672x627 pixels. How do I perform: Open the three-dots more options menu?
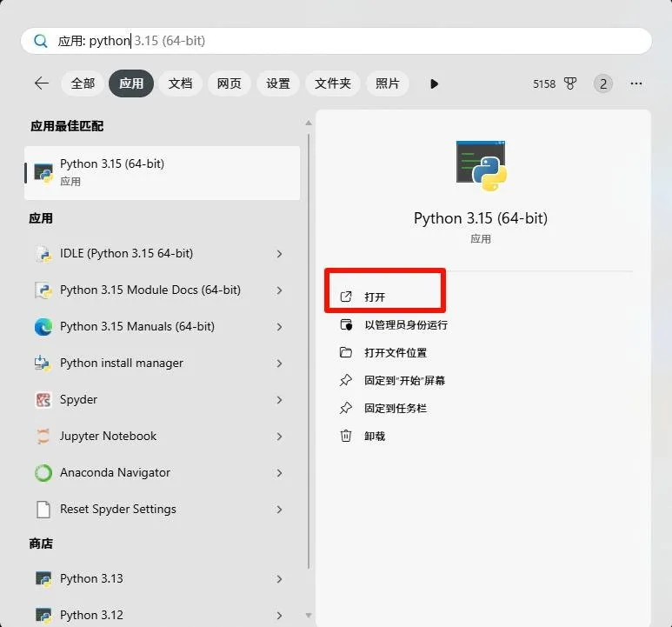coord(636,83)
